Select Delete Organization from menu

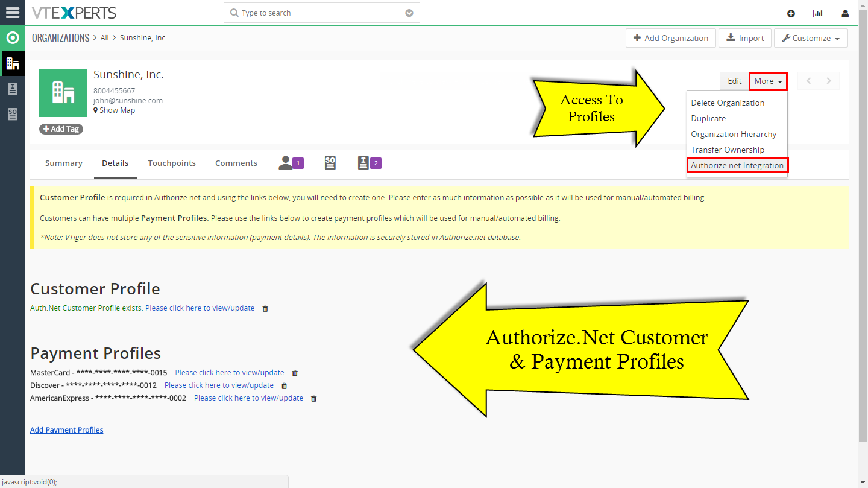728,103
